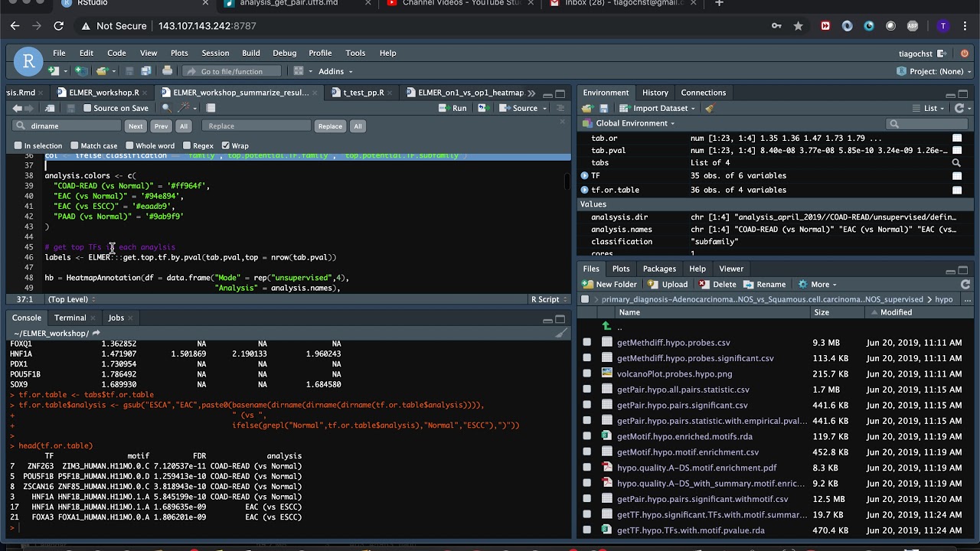Open the Session menu

tap(215, 53)
